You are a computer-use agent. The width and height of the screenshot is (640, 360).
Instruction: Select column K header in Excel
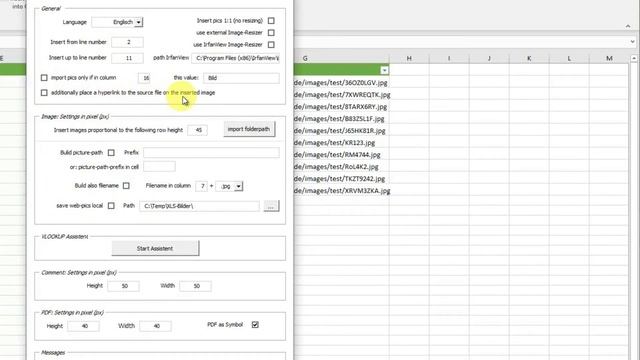click(529, 58)
